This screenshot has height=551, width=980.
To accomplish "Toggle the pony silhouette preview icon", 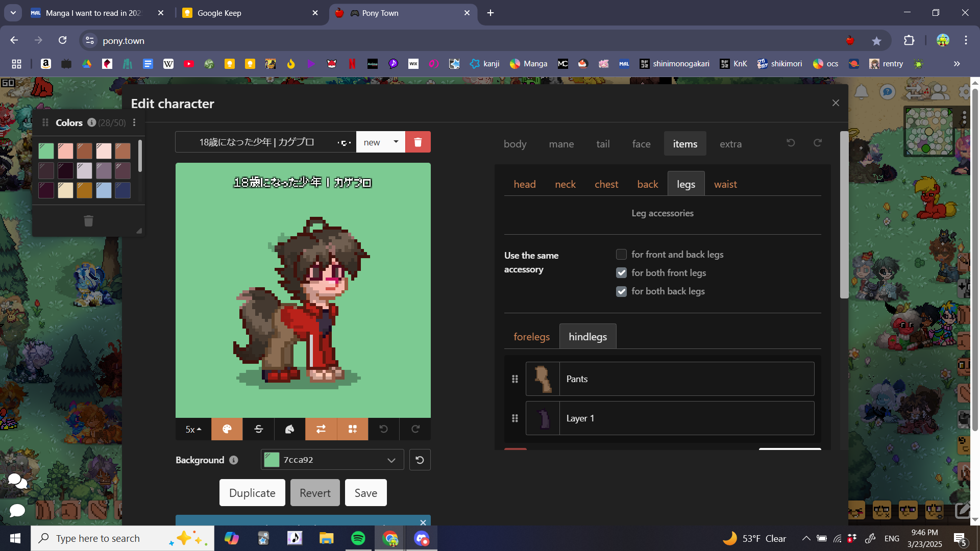I will (289, 429).
